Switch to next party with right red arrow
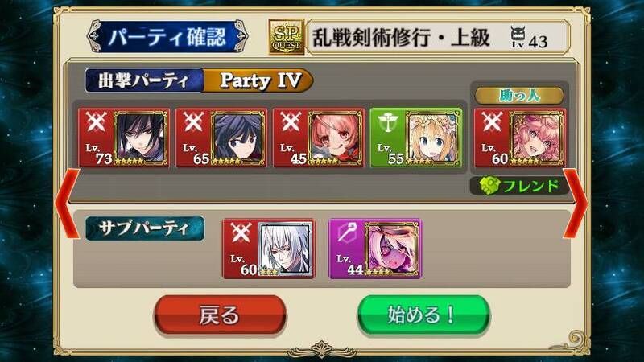Screen dimensions: 644x362 tap(576, 204)
